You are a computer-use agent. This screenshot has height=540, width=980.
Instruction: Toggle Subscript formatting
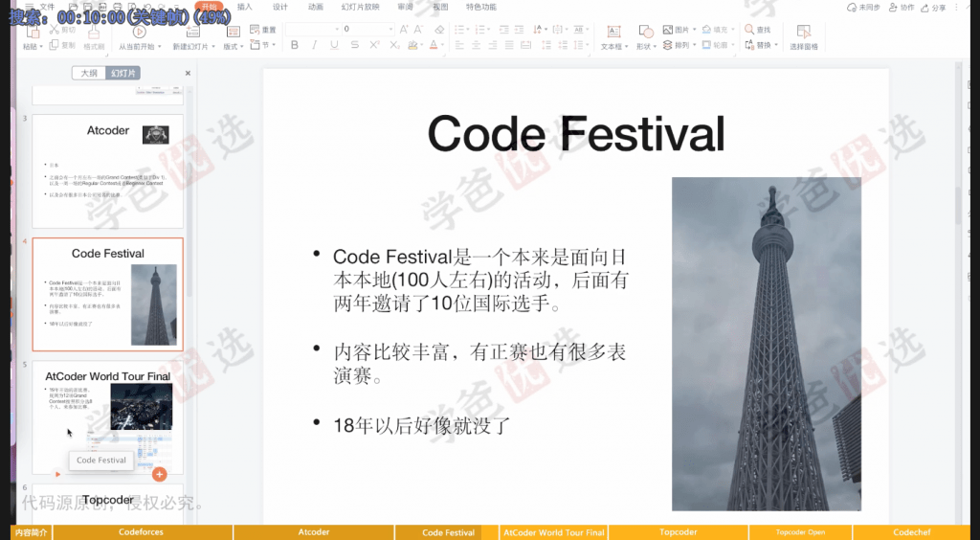[x=394, y=45]
